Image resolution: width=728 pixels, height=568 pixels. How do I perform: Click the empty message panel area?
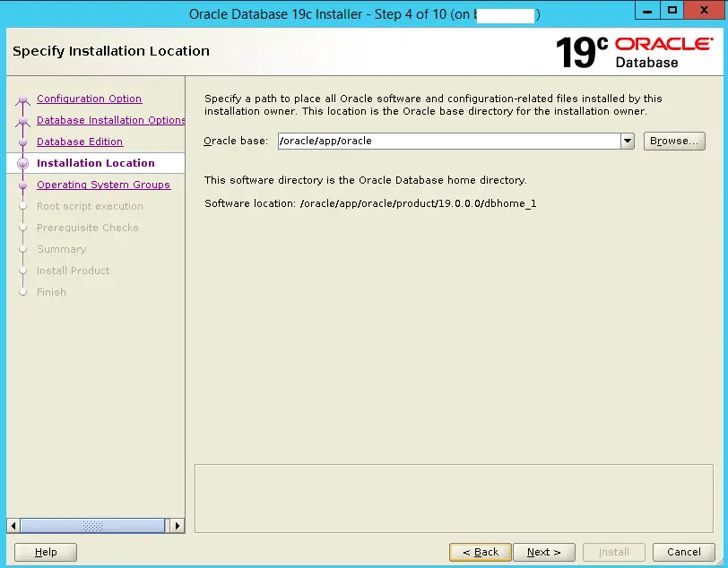tap(454, 498)
